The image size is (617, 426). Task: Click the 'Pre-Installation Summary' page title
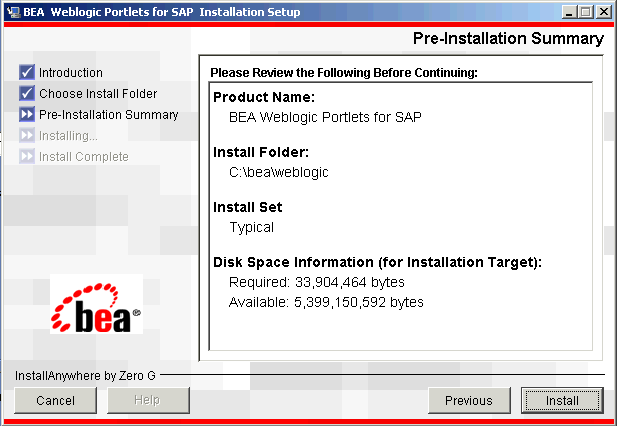[x=508, y=39]
